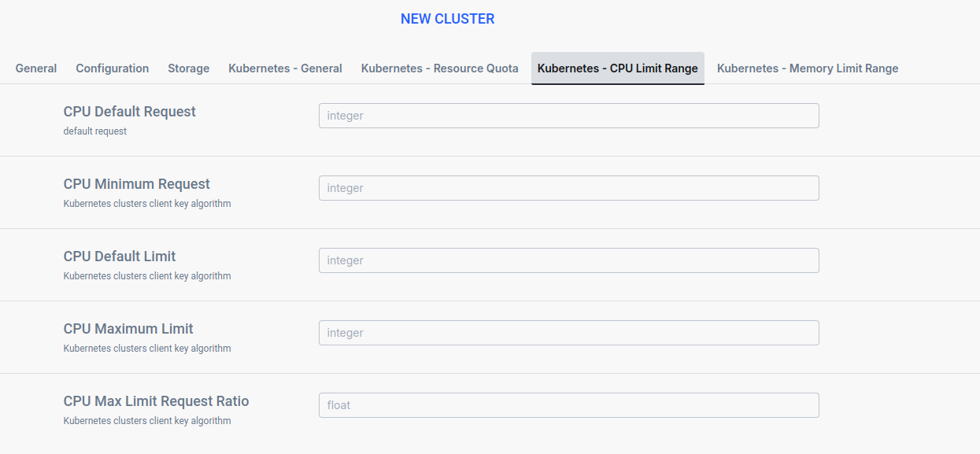
Task: Click the CPU Minimum Request integer field
Action: tap(568, 188)
